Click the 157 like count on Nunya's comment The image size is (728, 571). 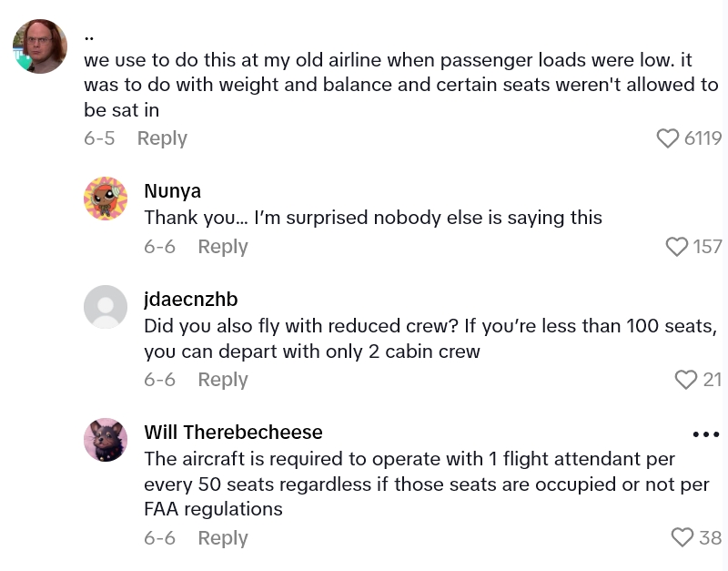click(707, 247)
